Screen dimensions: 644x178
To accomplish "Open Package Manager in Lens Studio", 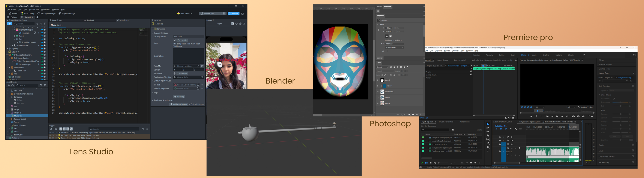I will 46,13.
